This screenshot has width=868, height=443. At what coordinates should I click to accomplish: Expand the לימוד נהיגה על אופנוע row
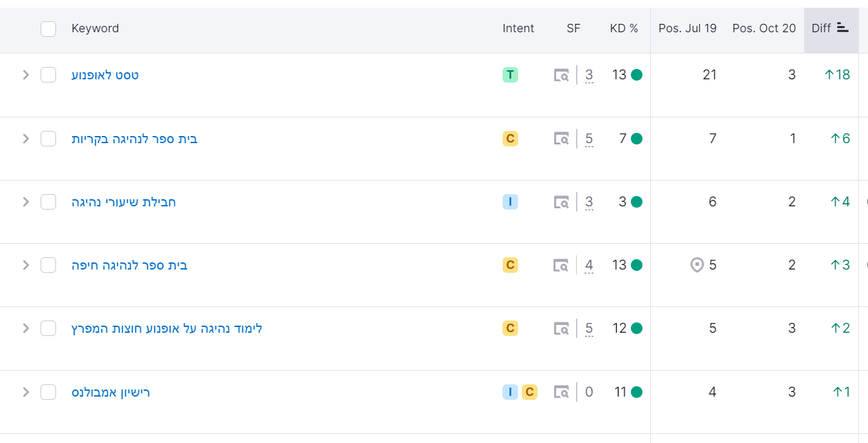pos(26,328)
